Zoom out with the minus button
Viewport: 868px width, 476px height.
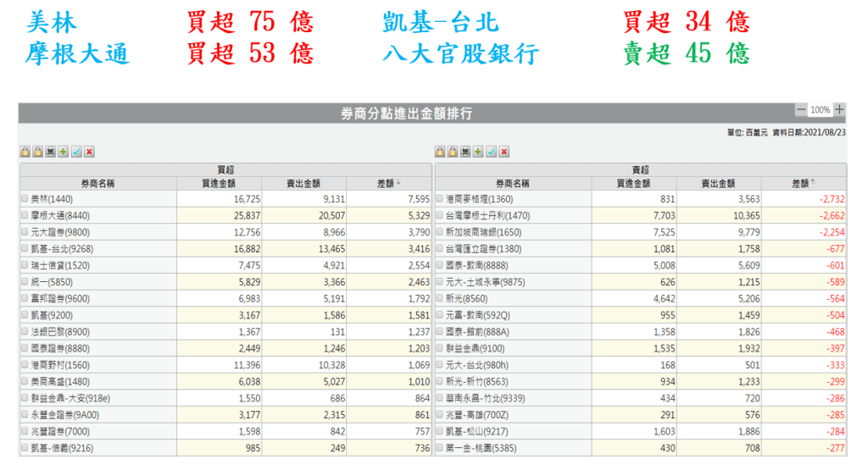pos(800,110)
